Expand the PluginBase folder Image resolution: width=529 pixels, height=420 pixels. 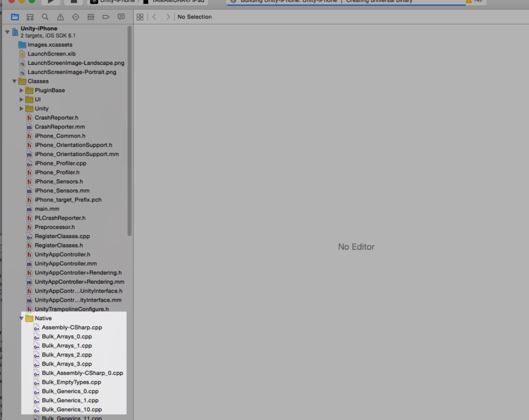pyautogui.click(x=21, y=91)
